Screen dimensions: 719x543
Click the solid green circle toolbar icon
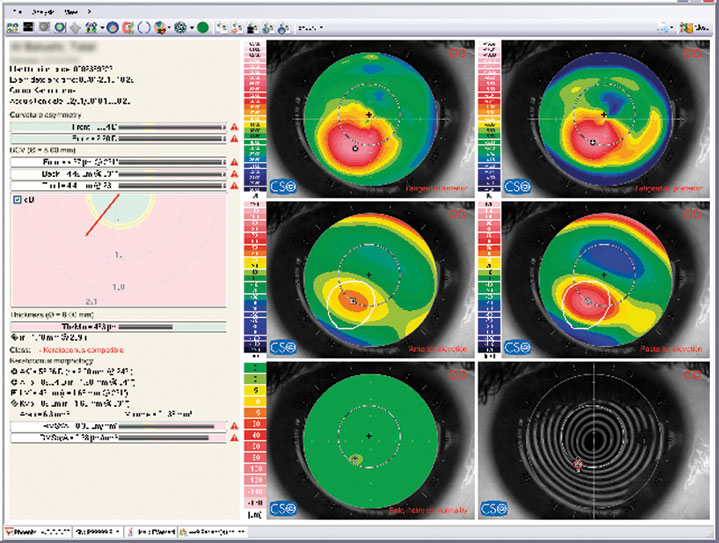203,27
